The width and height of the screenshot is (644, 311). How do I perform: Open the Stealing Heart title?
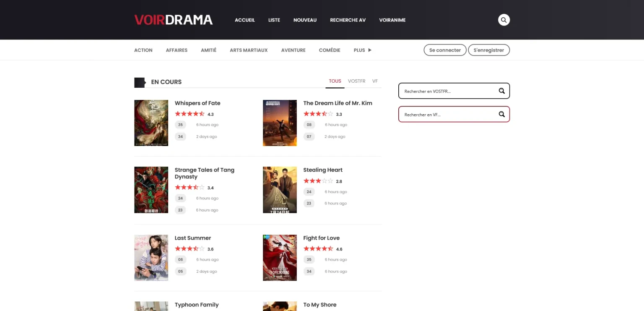coord(323,170)
